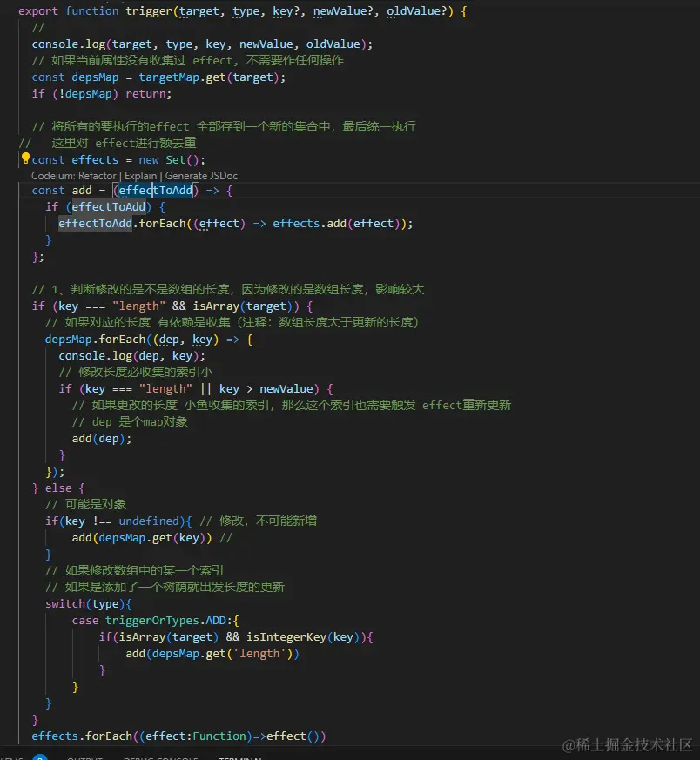Click 'console' in console.log(dep, key) line
700x760 pixels.
tap(82, 356)
